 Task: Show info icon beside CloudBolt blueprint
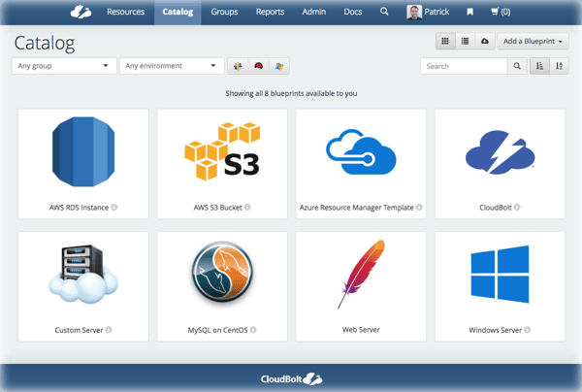click(517, 207)
